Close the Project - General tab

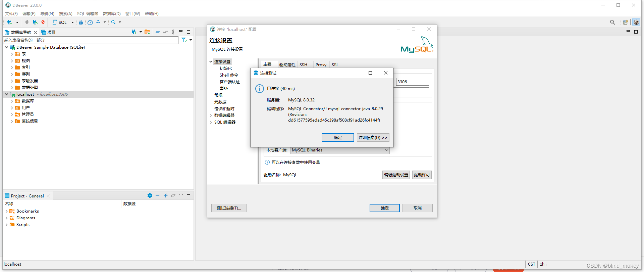48,196
